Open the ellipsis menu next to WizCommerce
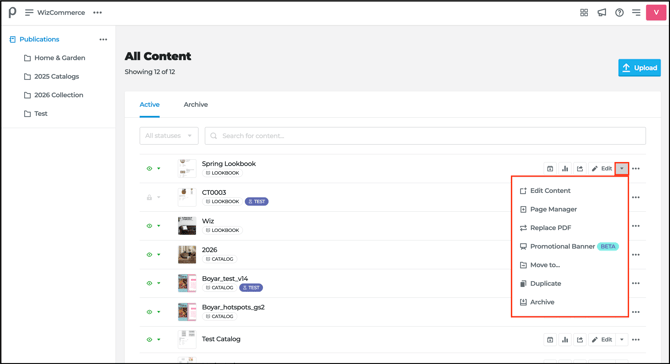 pyautogui.click(x=97, y=12)
